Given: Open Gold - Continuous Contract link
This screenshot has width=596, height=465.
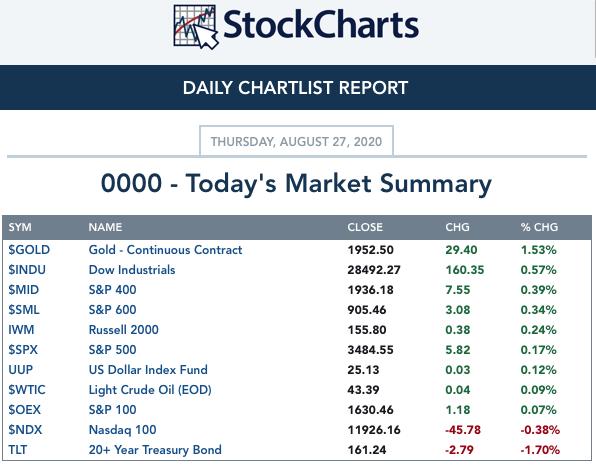Looking at the screenshot, I should click(x=165, y=250).
